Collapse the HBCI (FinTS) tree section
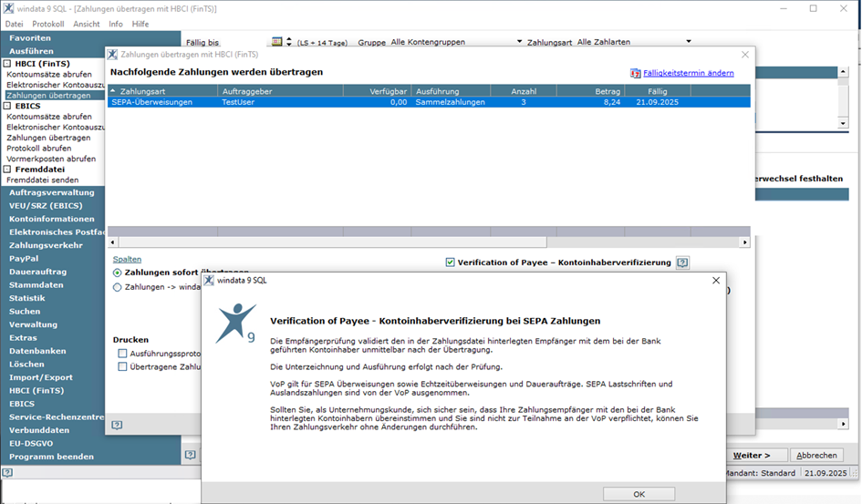Viewport: 862px width, 504px height. tap(6, 64)
